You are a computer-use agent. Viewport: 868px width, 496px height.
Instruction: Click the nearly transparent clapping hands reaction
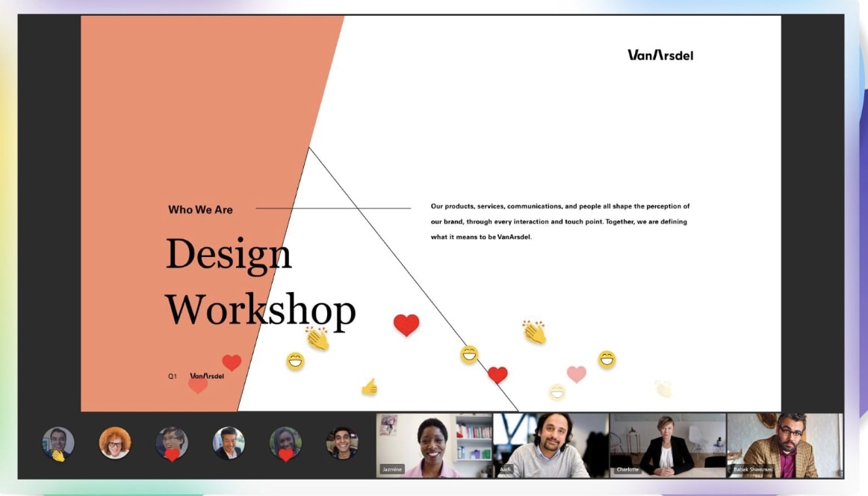[663, 388]
